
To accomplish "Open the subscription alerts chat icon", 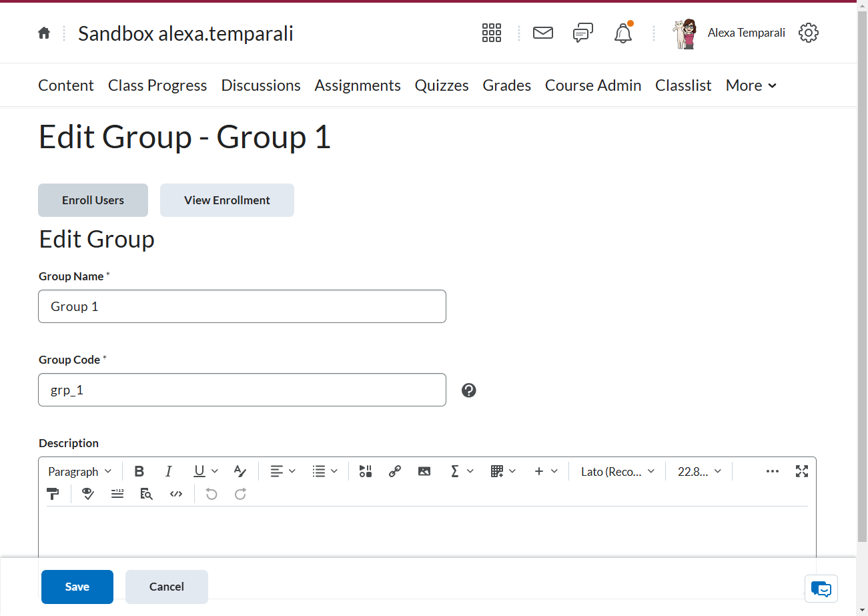I will pos(583,33).
